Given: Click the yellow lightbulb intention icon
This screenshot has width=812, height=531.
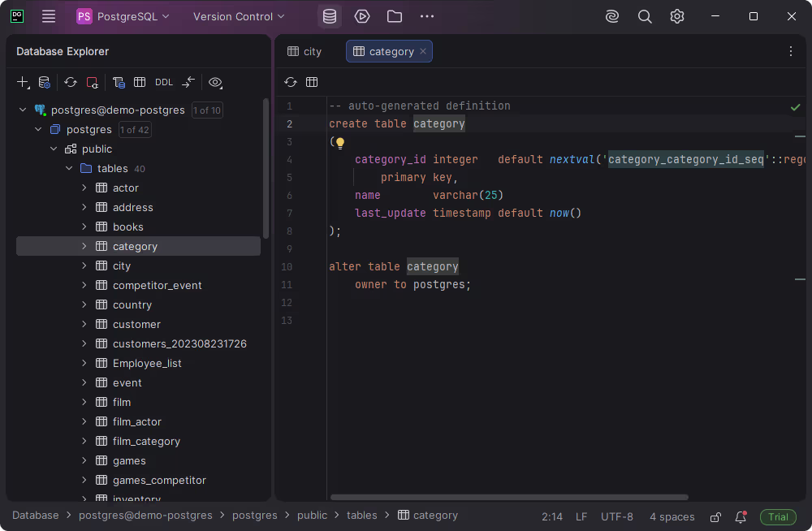Looking at the screenshot, I should pyautogui.click(x=340, y=142).
